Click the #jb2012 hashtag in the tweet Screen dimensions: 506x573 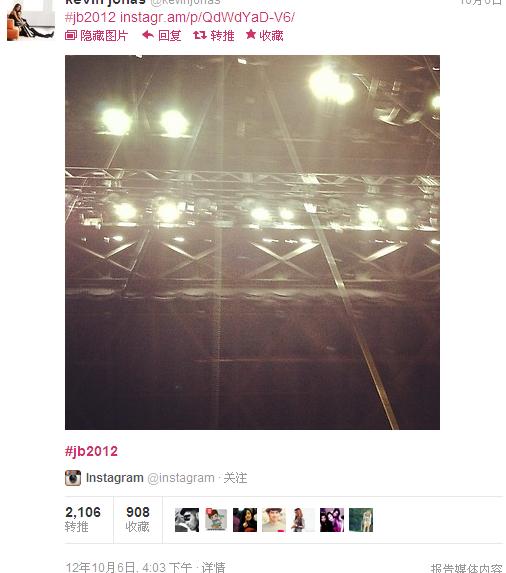pos(90,17)
